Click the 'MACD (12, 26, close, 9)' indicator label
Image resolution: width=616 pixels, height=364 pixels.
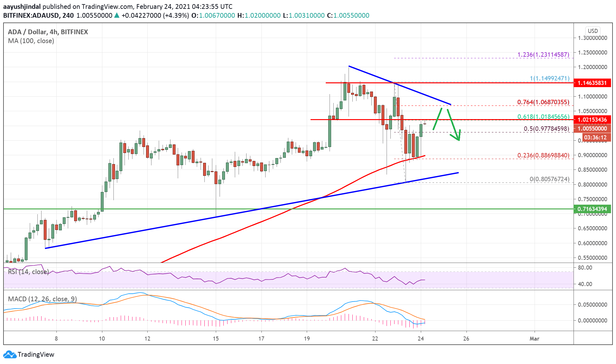click(x=42, y=299)
